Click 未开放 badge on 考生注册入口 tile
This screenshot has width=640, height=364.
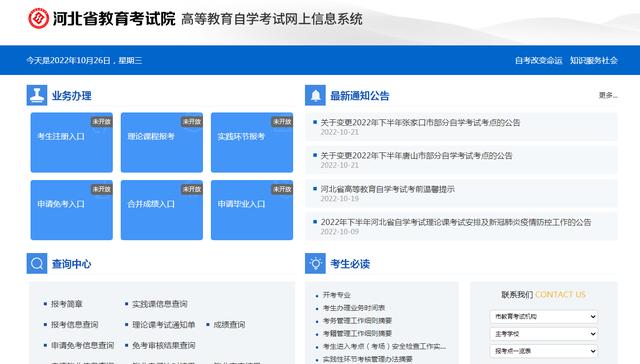coord(101,122)
